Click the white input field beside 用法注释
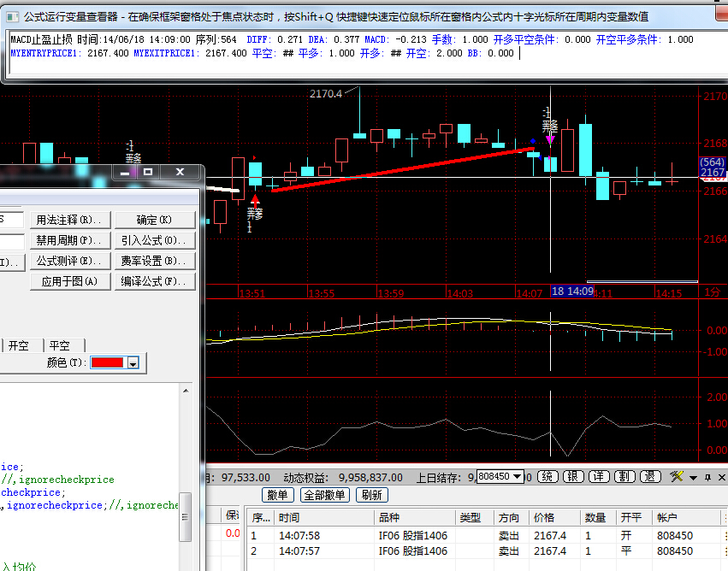728x571 pixels. pos(11,220)
